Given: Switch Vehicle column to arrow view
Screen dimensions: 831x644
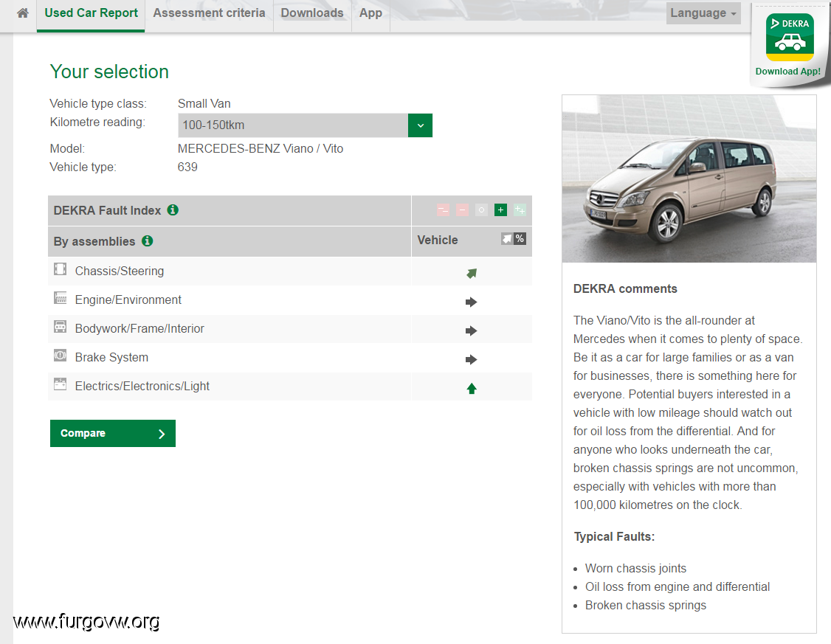Looking at the screenshot, I should pyautogui.click(x=507, y=239).
